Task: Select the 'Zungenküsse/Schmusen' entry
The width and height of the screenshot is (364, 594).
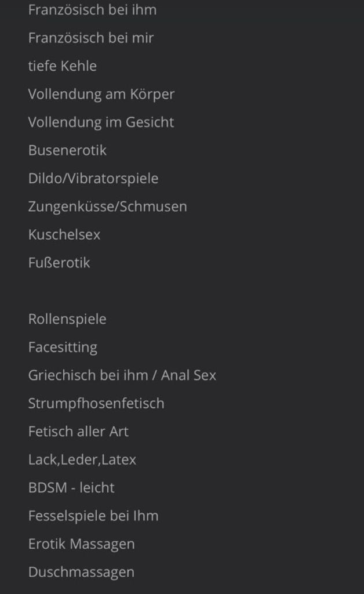Action: [x=107, y=207]
